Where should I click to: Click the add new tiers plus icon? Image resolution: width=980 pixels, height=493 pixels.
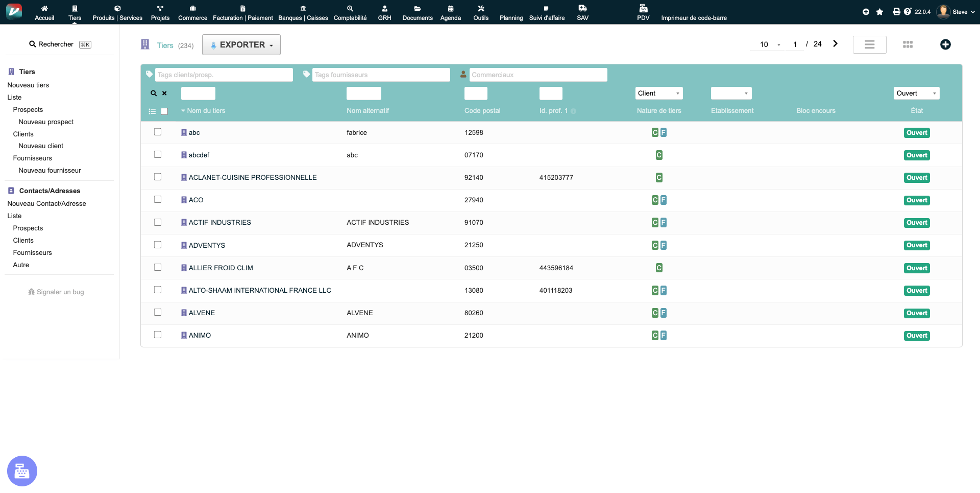tap(945, 44)
